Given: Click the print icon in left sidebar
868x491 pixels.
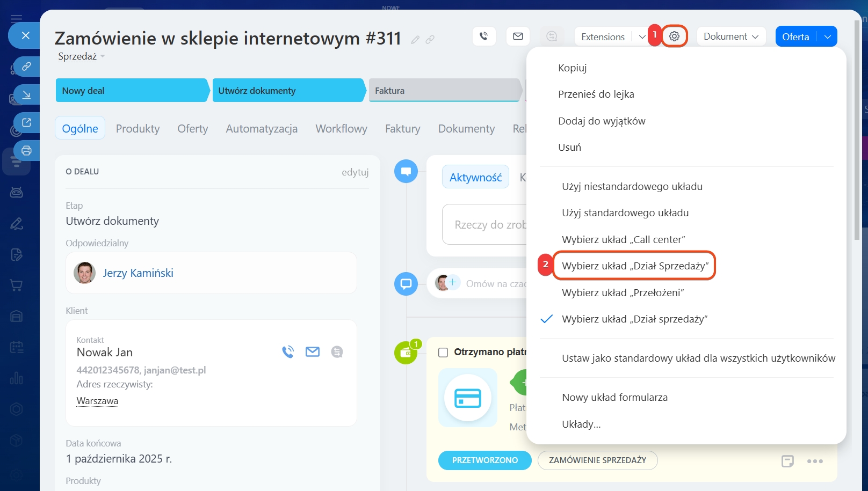Looking at the screenshot, I should (26, 151).
